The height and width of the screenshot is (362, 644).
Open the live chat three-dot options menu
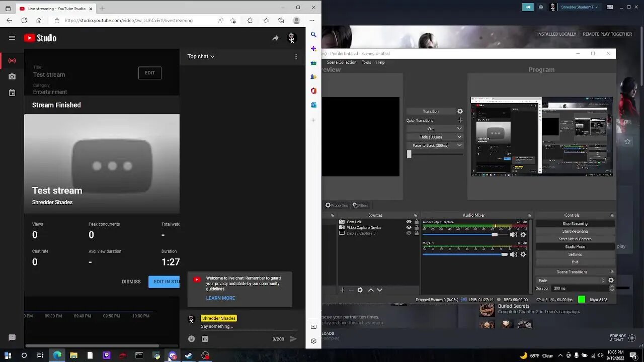point(296,57)
